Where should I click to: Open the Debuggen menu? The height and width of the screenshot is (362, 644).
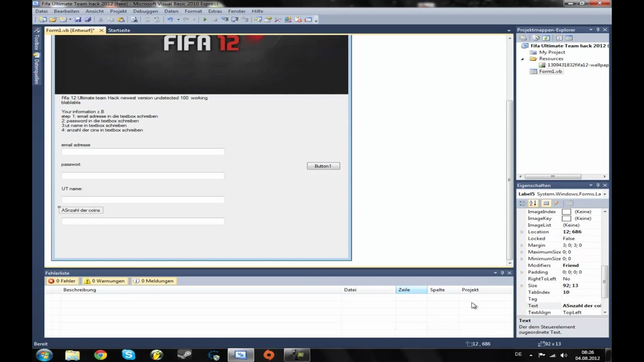[x=145, y=11]
